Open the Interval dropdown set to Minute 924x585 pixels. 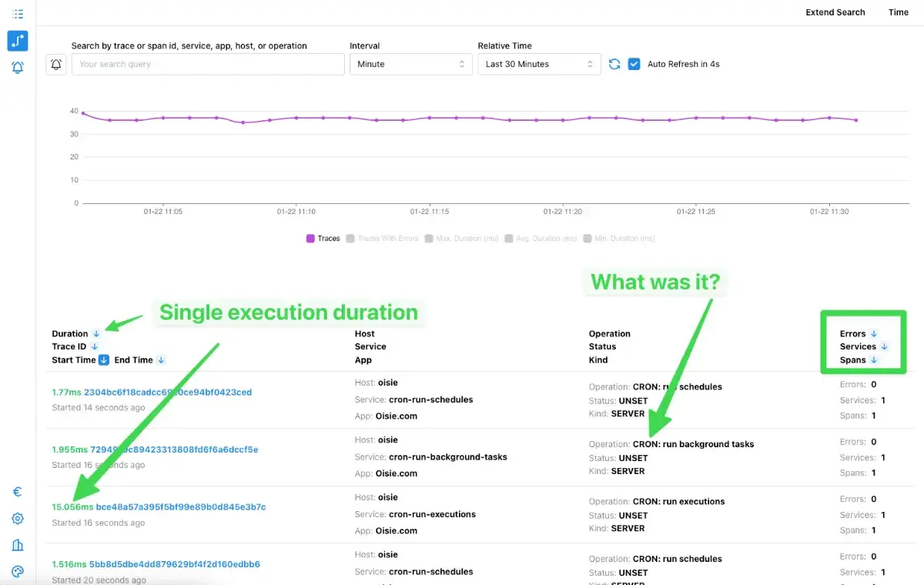[411, 65]
